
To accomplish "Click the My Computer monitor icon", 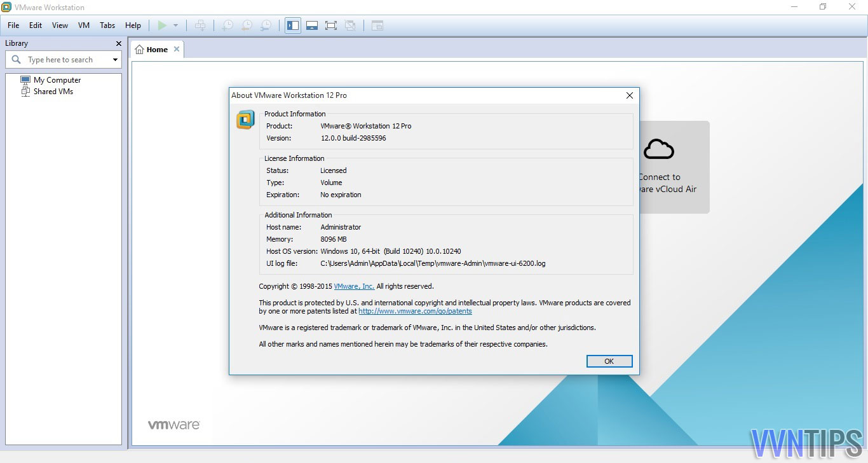I will (x=25, y=80).
